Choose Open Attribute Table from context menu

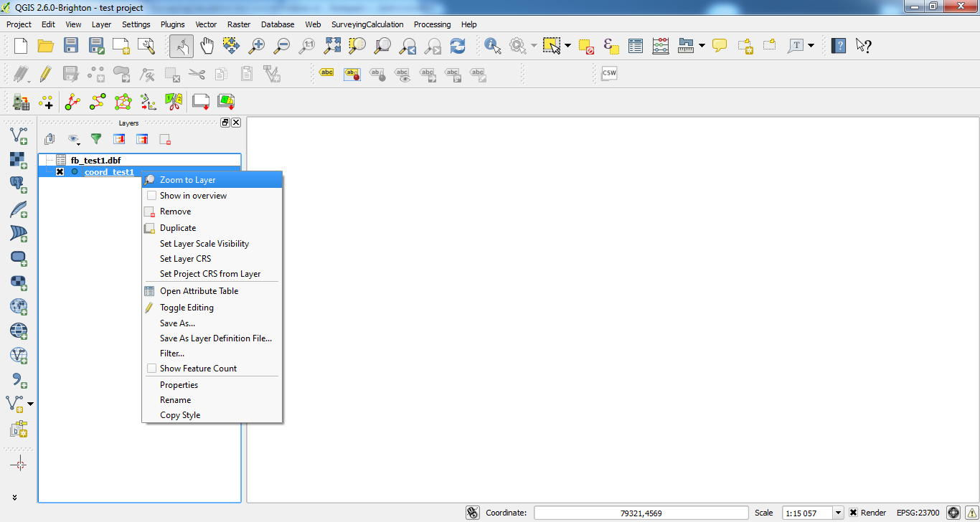pos(199,291)
